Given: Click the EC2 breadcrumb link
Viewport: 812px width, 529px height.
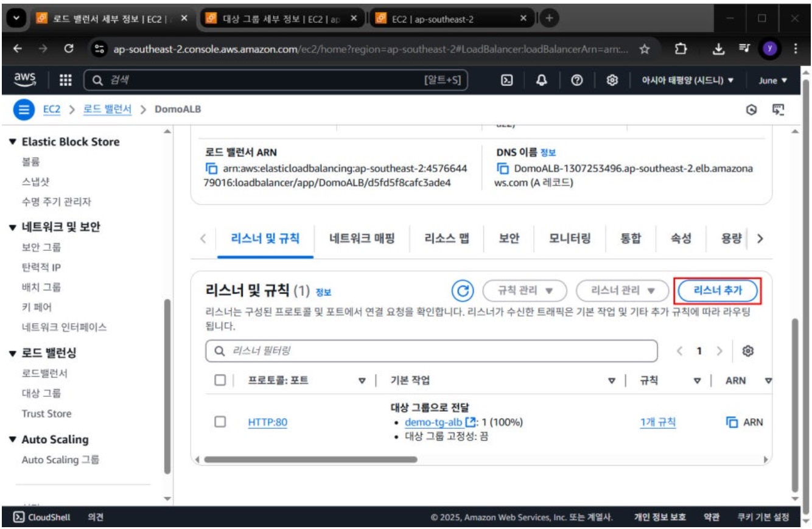Looking at the screenshot, I should tap(51, 110).
